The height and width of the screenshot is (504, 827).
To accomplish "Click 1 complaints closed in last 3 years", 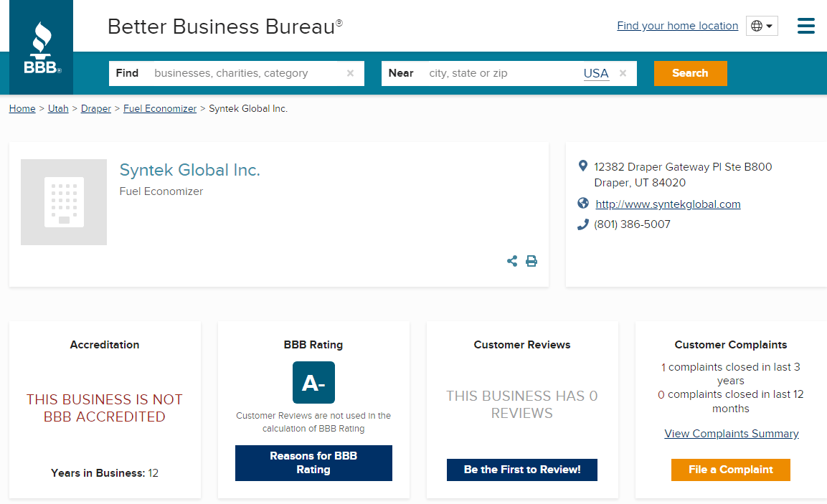I will 730,374.
